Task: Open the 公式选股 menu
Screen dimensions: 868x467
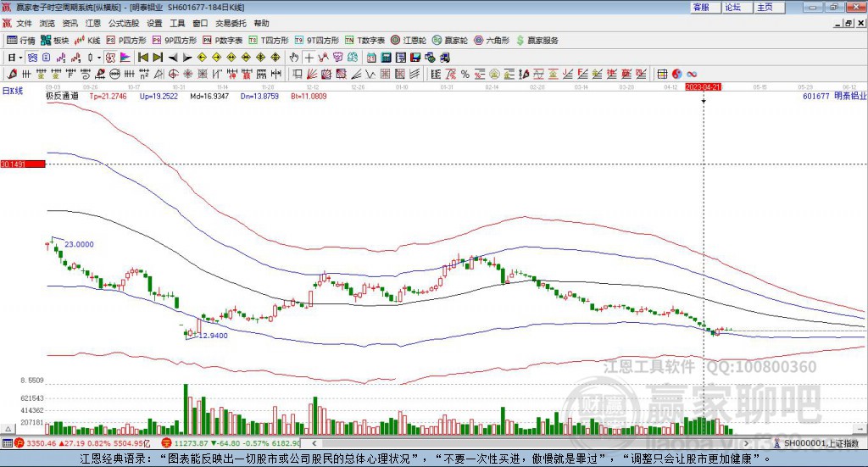Action: [123, 24]
